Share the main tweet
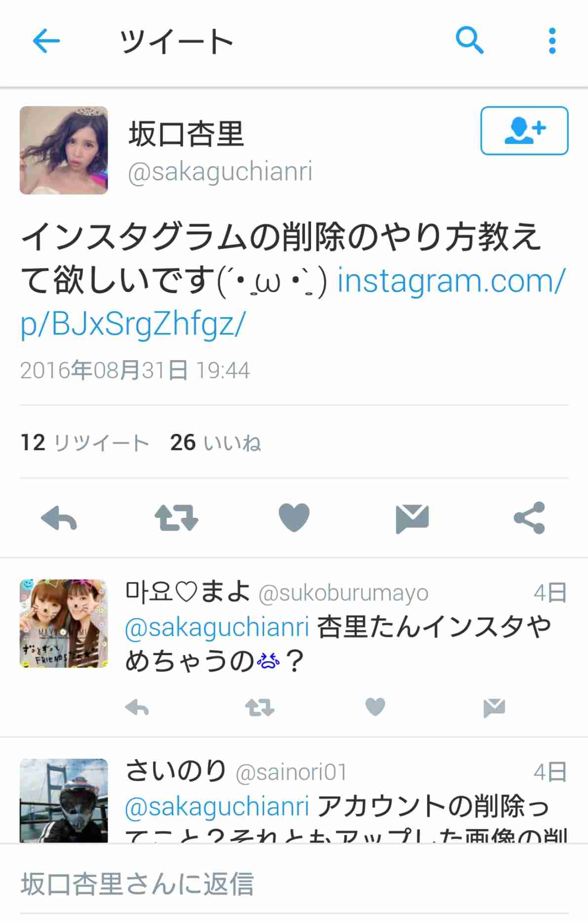The height and width of the screenshot is (921, 588). (529, 518)
